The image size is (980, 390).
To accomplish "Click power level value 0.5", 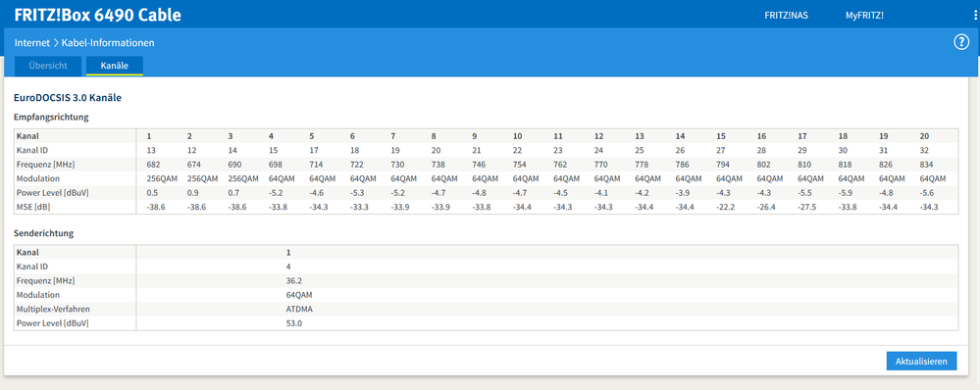I will tap(152, 193).
